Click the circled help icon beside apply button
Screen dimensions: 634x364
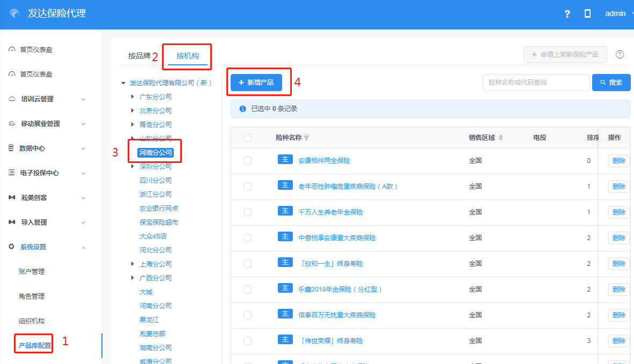pos(620,55)
